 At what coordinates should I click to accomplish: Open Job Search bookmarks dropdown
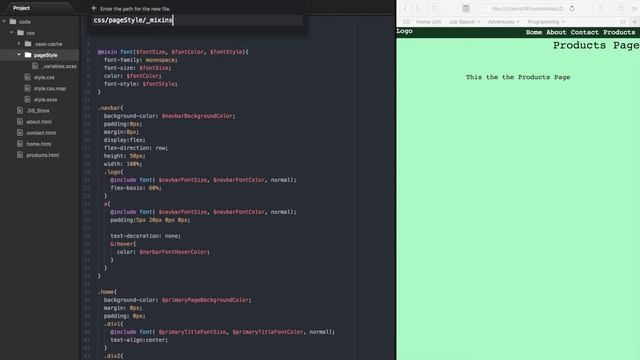click(464, 22)
